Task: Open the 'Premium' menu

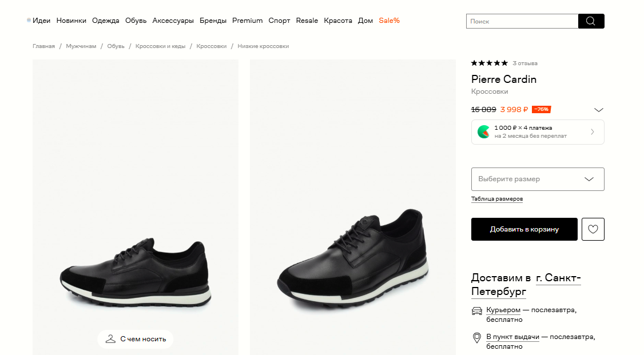Action: (247, 21)
